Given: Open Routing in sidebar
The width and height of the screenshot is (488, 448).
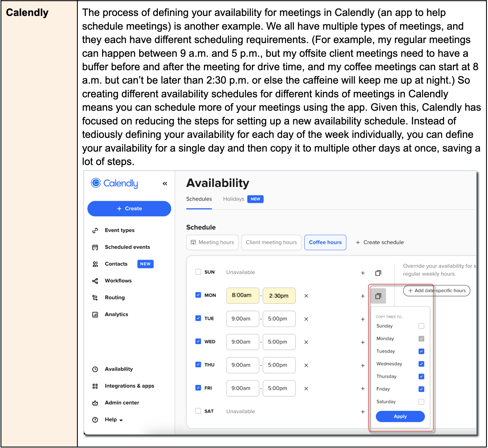Looking at the screenshot, I should (115, 297).
